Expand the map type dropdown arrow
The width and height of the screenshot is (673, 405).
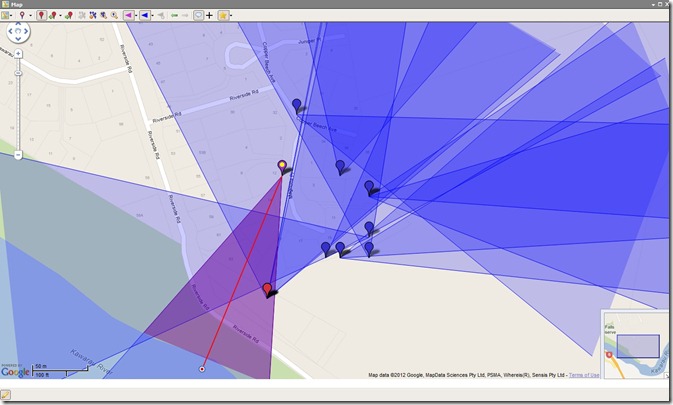(x=11, y=15)
